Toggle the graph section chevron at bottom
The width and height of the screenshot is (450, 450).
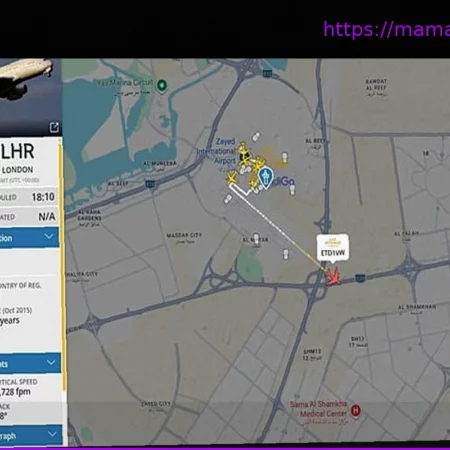(x=52, y=434)
